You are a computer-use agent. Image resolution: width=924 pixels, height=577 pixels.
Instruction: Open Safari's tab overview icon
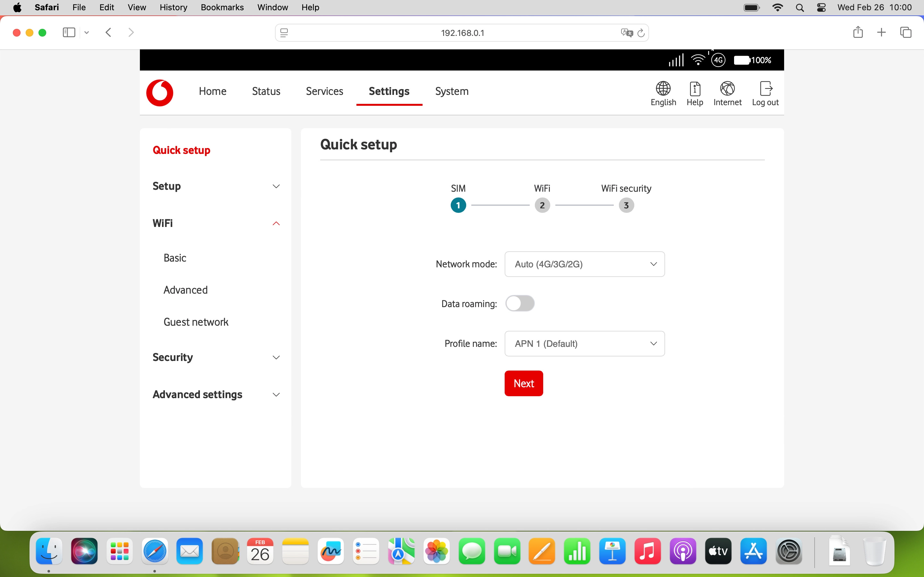coord(906,32)
